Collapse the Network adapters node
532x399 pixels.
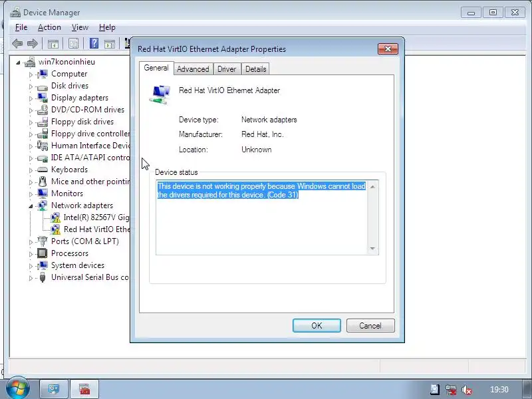[31, 206]
